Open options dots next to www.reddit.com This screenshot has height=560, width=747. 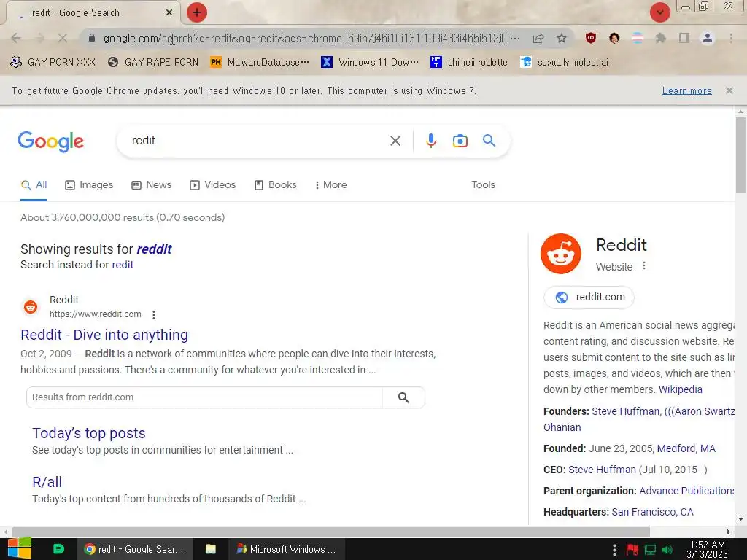tap(153, 315)
